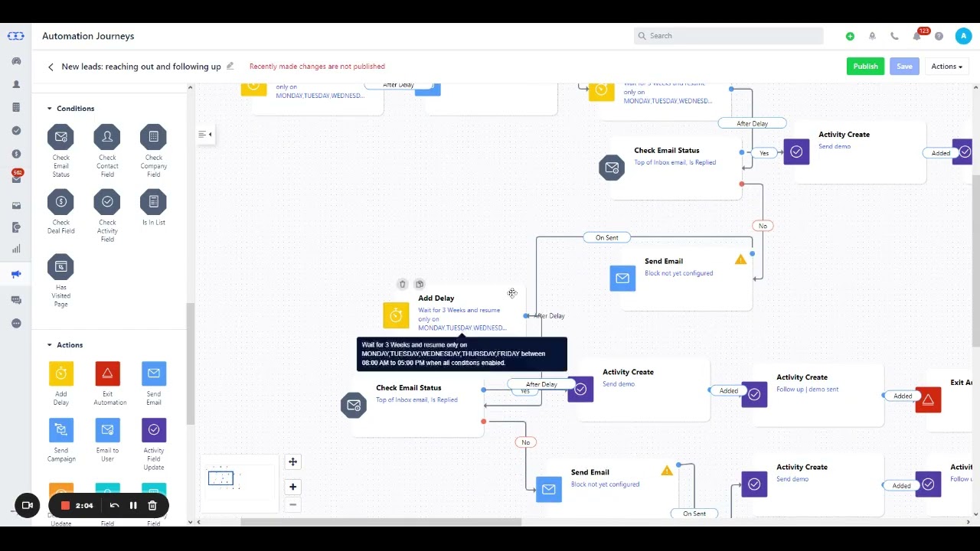This screenshot has height=551, width=980.
Task: Choose the Has Visited Page condition
Action: tap(61, 281)
